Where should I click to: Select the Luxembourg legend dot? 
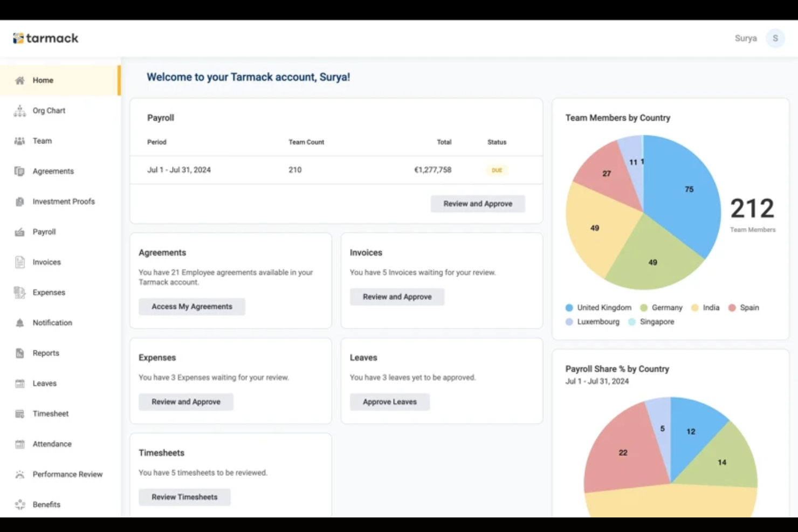tap(569, 322)
